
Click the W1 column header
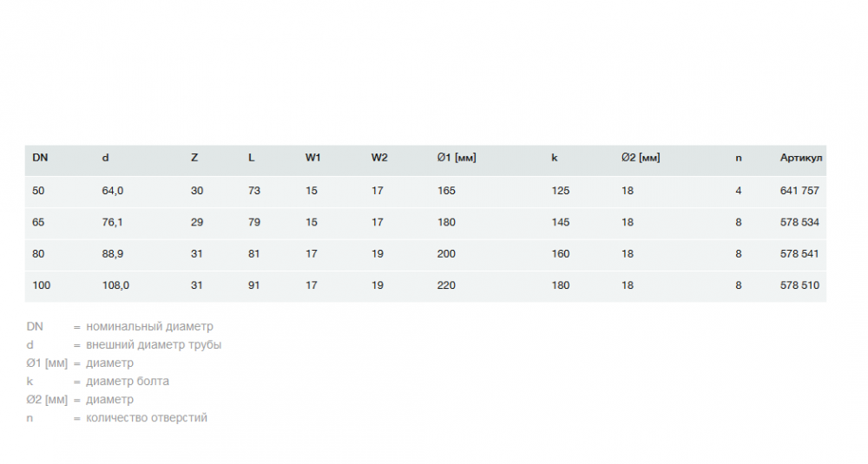[313, 158]
